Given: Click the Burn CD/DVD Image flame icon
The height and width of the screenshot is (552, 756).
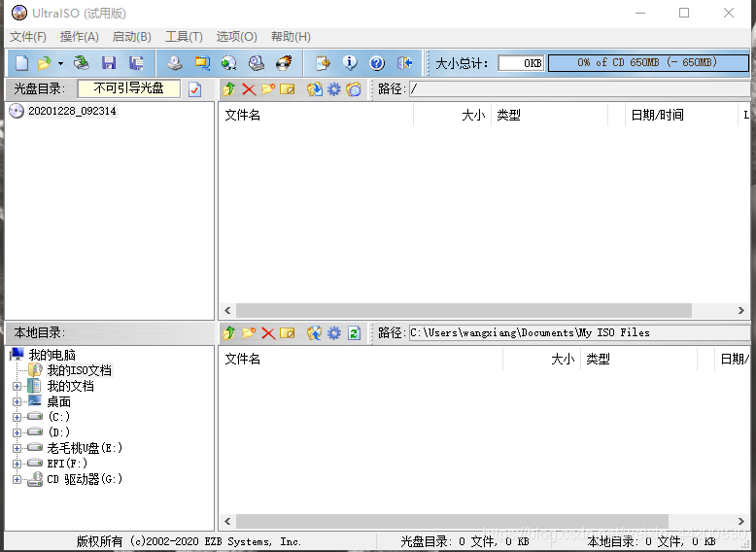Looking at the screenshot, I should pyautogui.click(x=284, y=63).
